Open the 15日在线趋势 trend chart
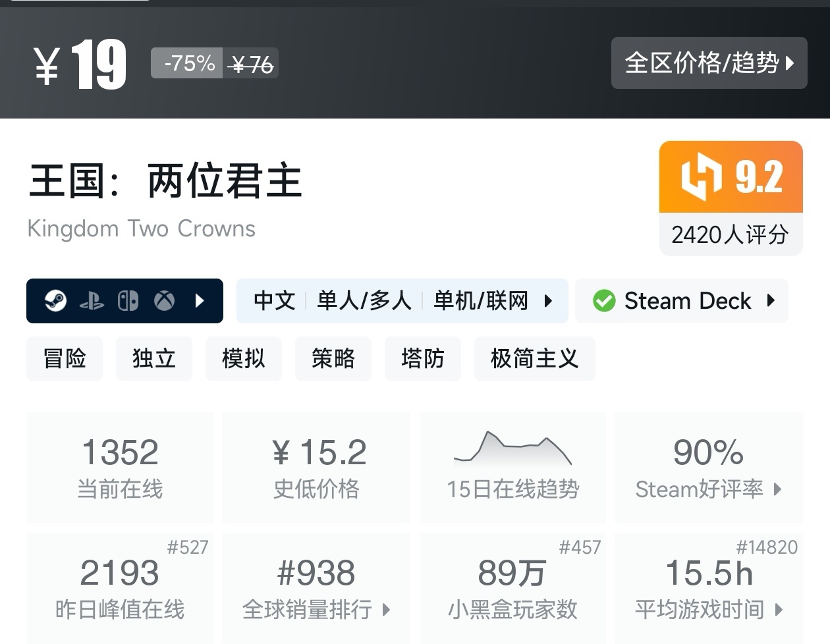This screenshot has width=830, height=644. coord(512,468)
